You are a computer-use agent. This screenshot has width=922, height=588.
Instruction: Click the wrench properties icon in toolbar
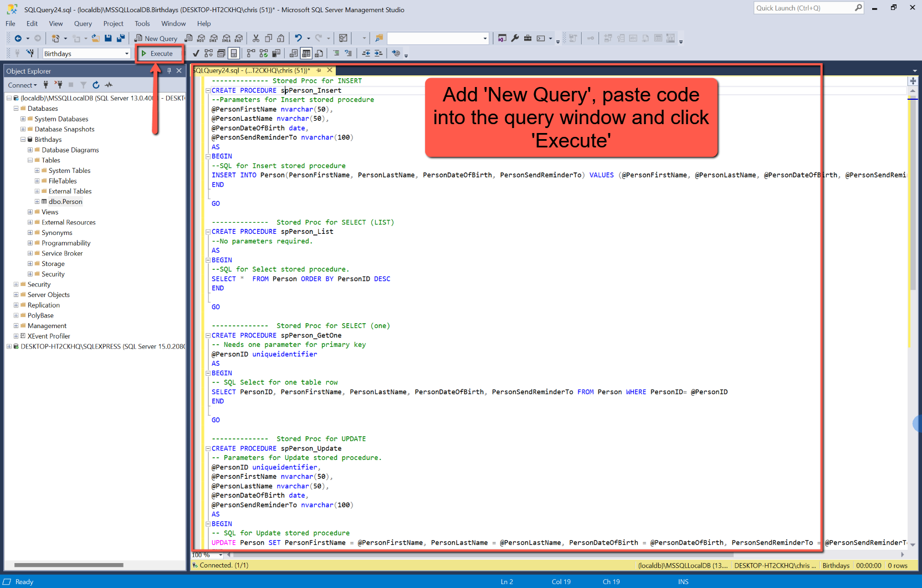click(x=515, y=38)
